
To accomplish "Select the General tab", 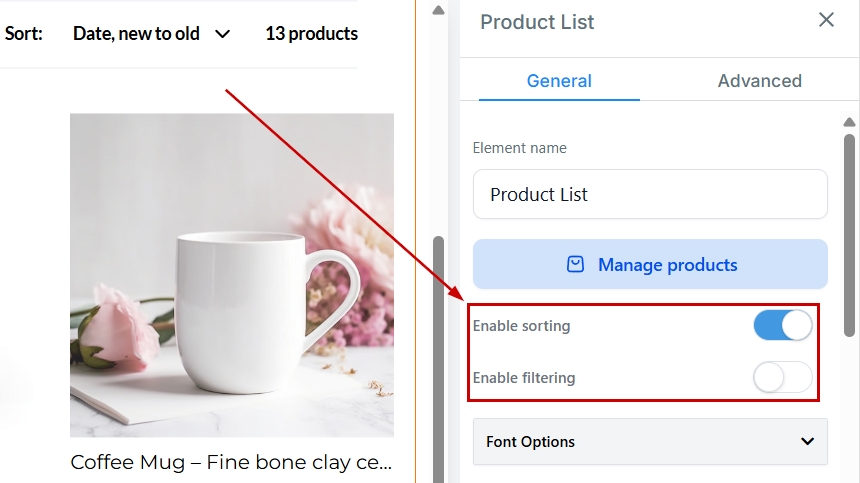I will pyautogui.click(x=559, y=81).
